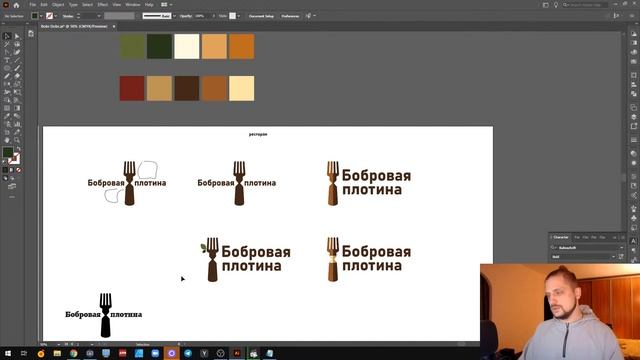The width and height of the screenshot is (640, 360).
Task: Select the Gradient tool
Action: pyautogui.click(x=17, y=108)
